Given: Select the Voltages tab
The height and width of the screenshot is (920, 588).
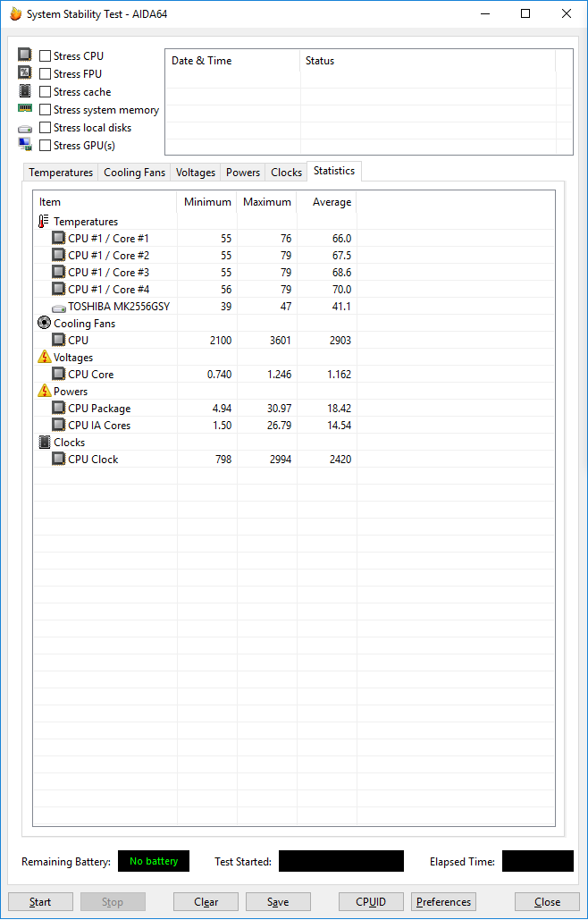Looking at the screenshot, I should tap(195, 173).
